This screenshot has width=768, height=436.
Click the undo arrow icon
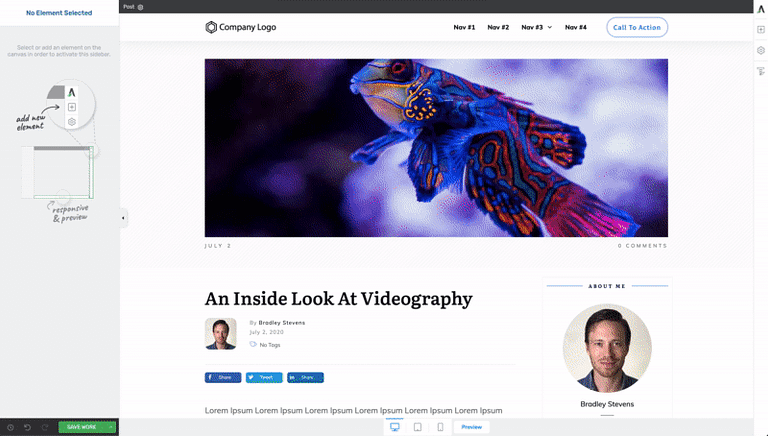(x=27, y=427)
